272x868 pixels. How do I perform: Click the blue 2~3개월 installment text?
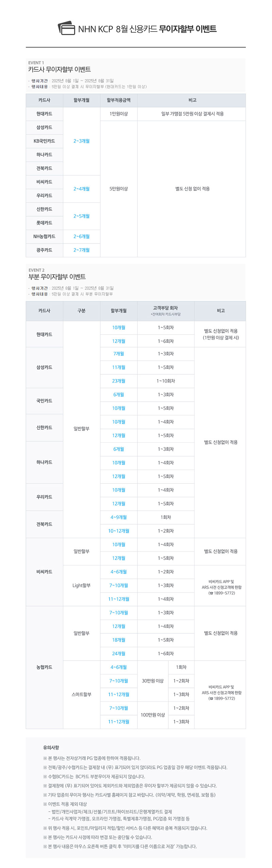pyautogui.click(x=82, y=141)
